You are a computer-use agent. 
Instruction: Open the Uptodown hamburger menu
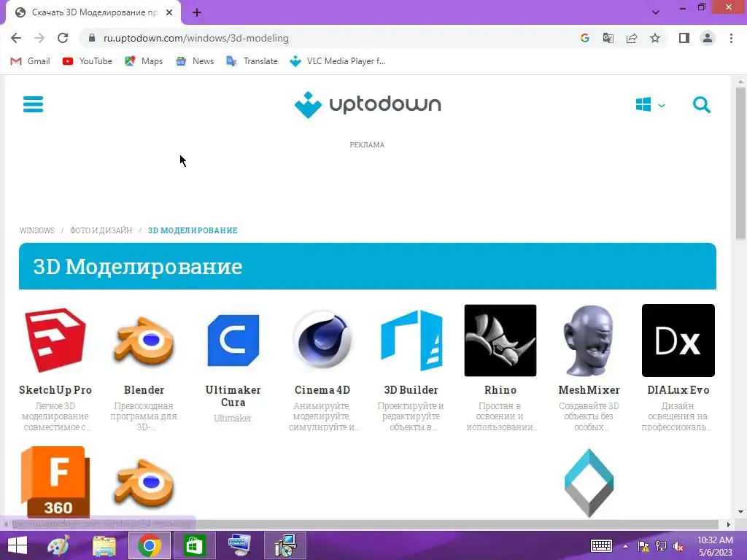click(33, 104)
